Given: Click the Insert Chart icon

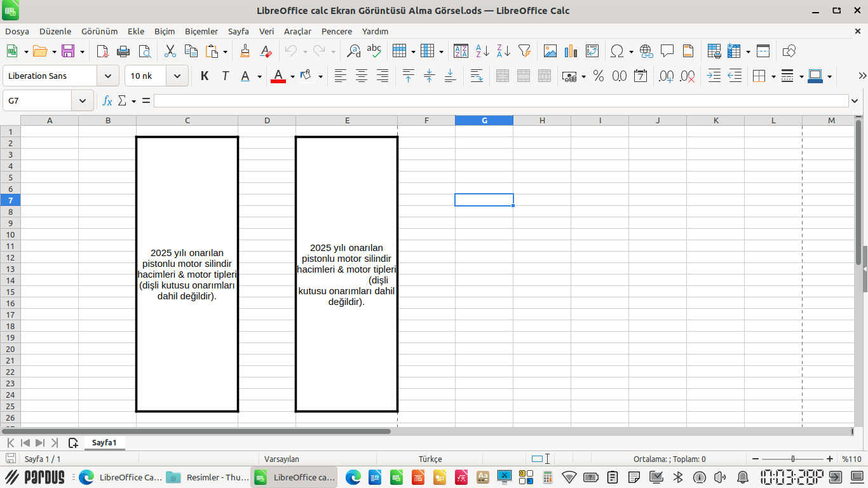Looking at the screenshot, I should [x=571, y=51].
